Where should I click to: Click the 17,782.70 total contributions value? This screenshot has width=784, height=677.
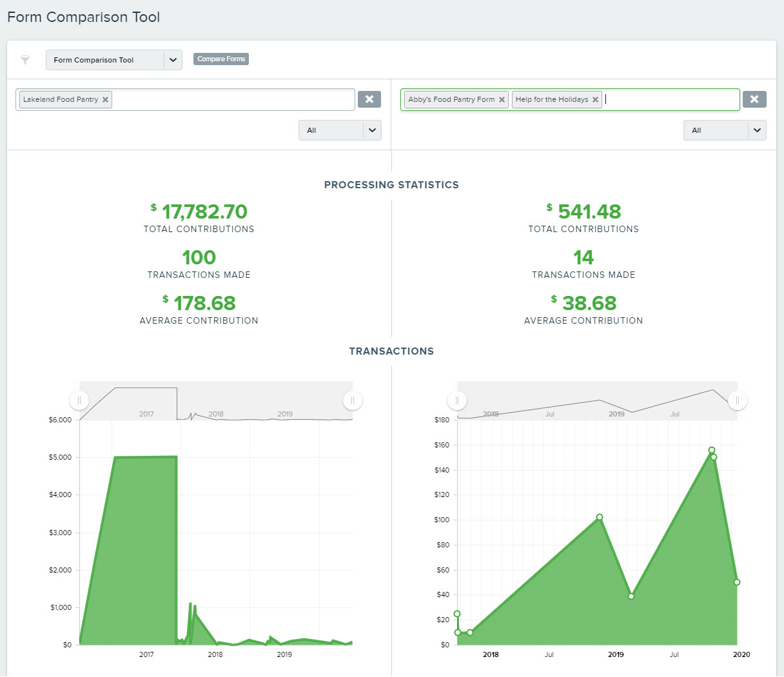(x=204, y=211)
